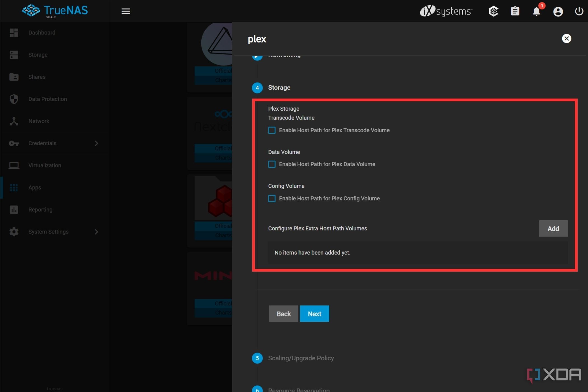Open the Data Protection menu item
Image resolution: width=588 pixels, height=392 pixels.
pyautogui.click(x=48, y=99)
